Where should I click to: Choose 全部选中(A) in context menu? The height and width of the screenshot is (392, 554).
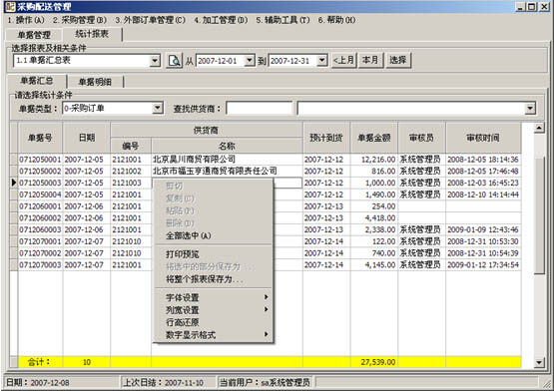tap(213, 235)
